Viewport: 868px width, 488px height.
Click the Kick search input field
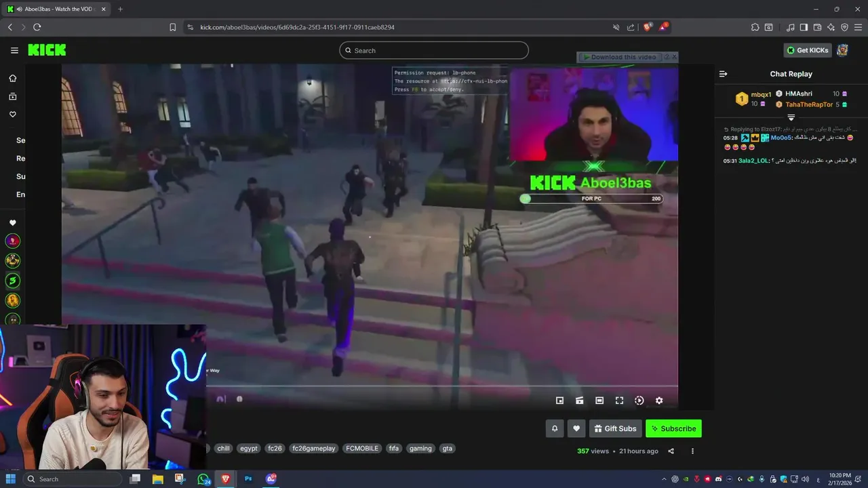tap(434, 50)
